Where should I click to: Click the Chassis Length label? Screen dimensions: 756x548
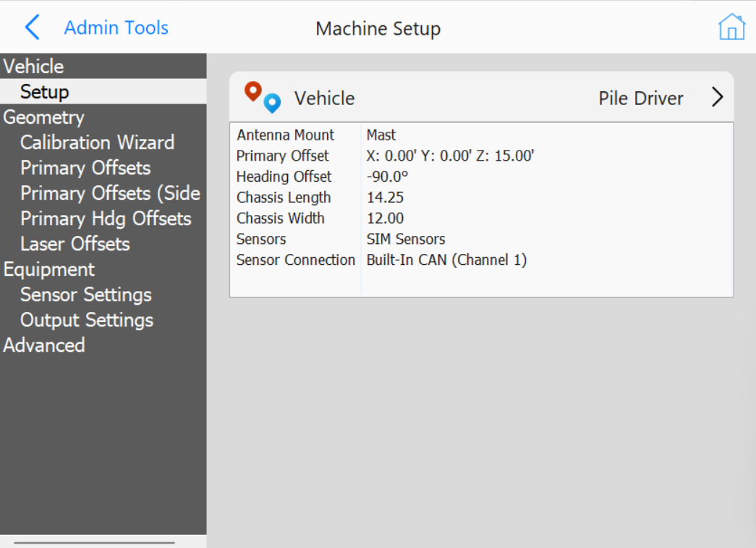tap(284, 198)
